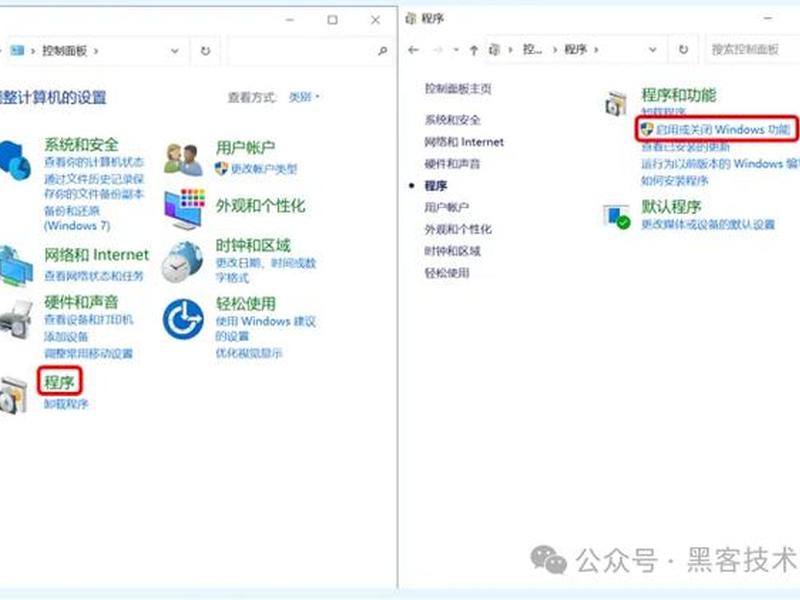Click the Appearance and Personalization monitor icon
This screenshot has height=600, width=800.
(x=185, y=209)
